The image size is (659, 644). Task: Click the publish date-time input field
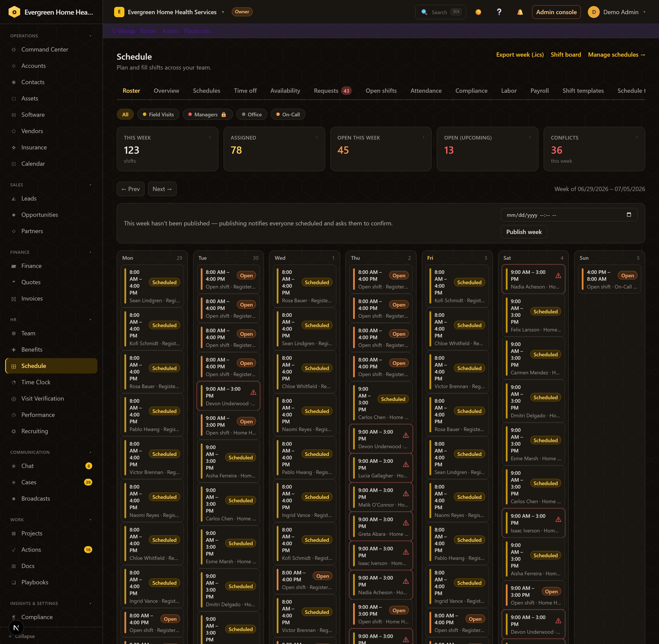[x=569, y=215]
